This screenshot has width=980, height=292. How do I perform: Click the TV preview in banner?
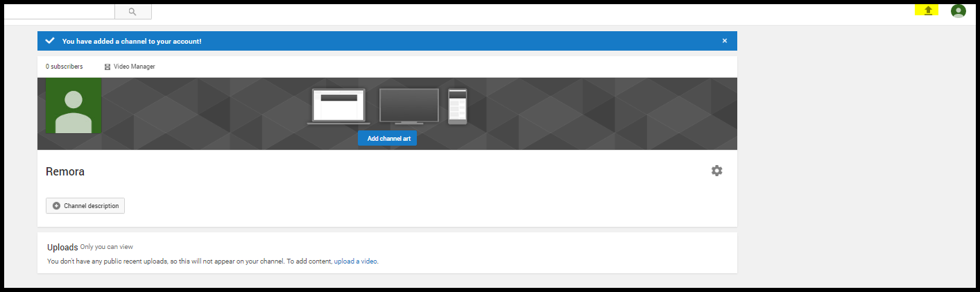point(409,106)
